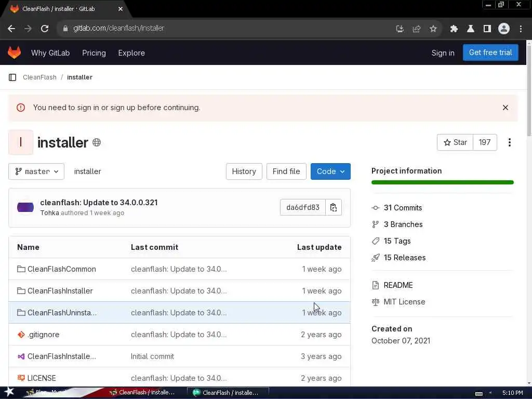The width and height of the screenshot is (532, 399).
Task: Share this page icon in address bar
Action: point(416,29)
